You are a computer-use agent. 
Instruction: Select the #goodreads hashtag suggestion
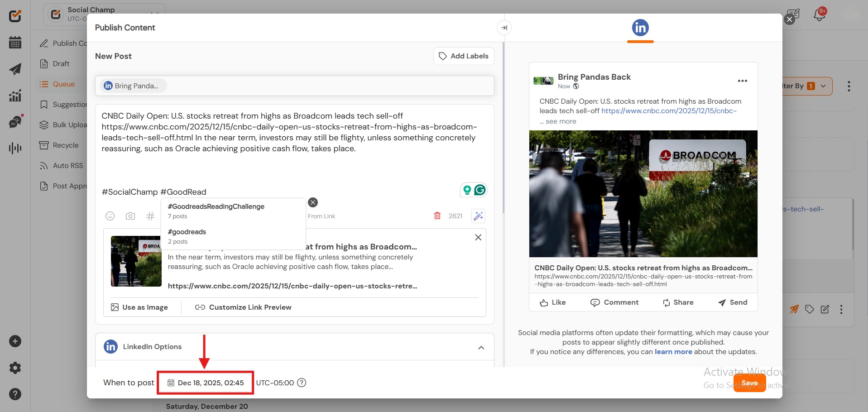pyautogui.click(x=187, y=232)
